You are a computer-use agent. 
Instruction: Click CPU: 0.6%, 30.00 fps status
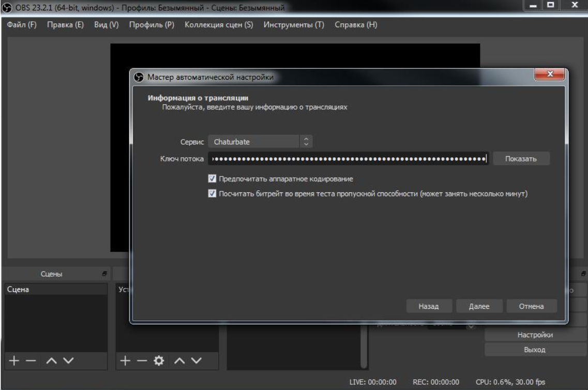(x=510, y=382)
